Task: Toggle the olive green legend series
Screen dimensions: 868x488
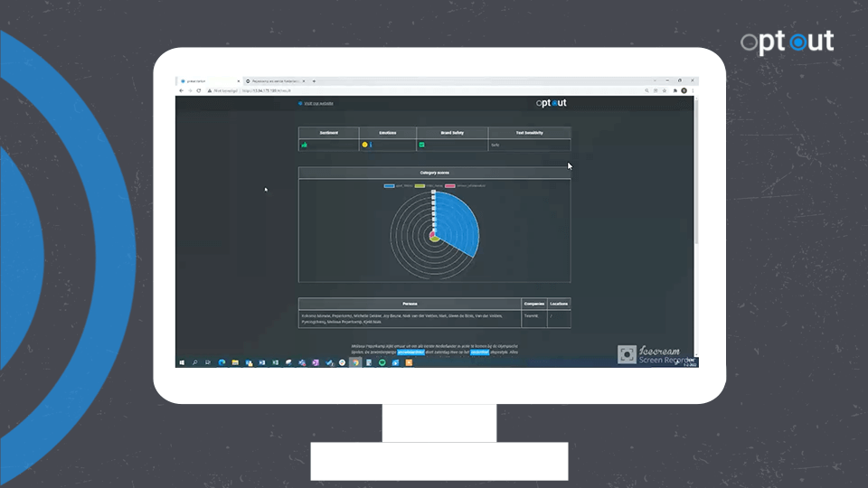Action: click(x=420, y=185)
